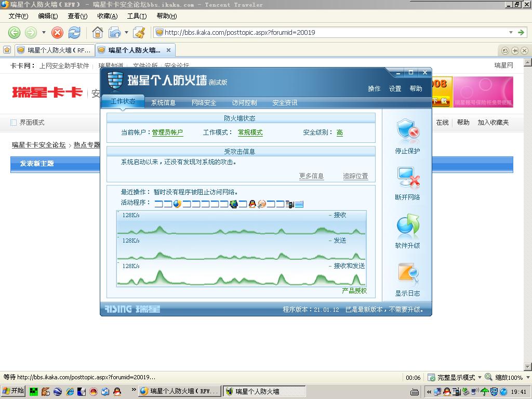This screenshot has height=399, width=532.
Task: Switch to the 访问控制 tab
Action: coord(244,103)
